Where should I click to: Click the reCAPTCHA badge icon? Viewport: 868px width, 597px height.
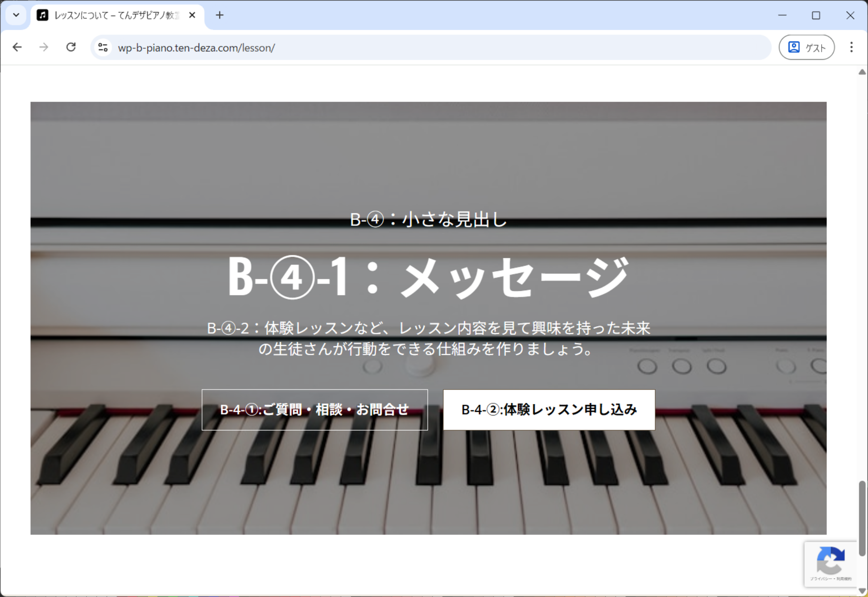(830, 561)
